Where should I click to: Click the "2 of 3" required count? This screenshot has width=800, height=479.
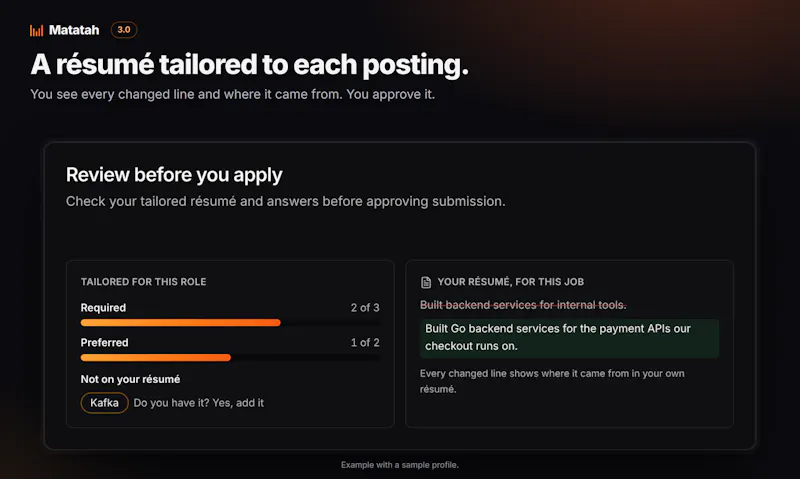365,308
